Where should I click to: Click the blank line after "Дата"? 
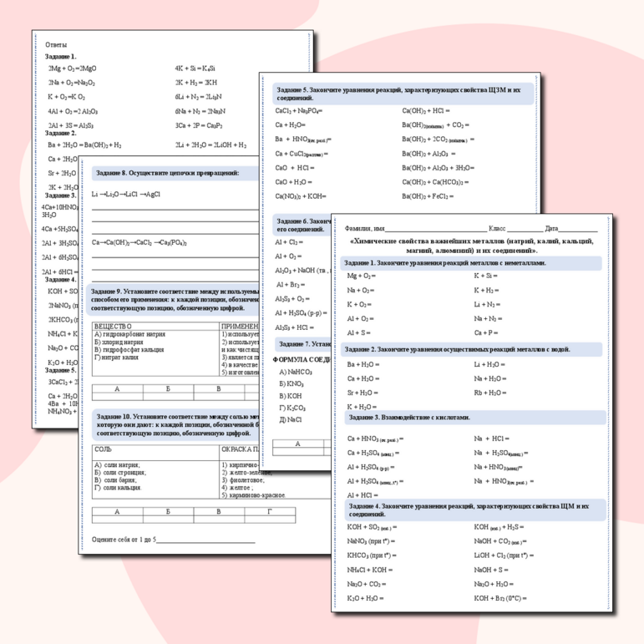[578, 229]
